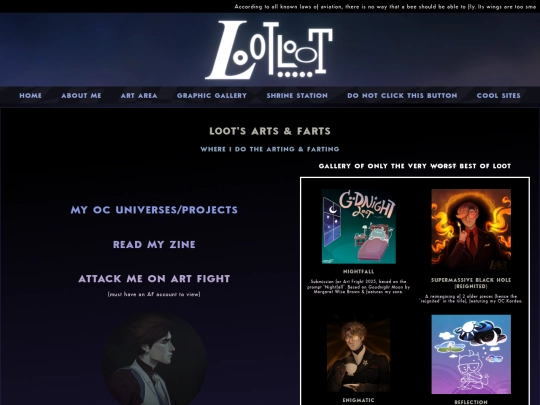Open the Home menu item
This screenshot has width=540, height=405.
click(x=30, y=96)
